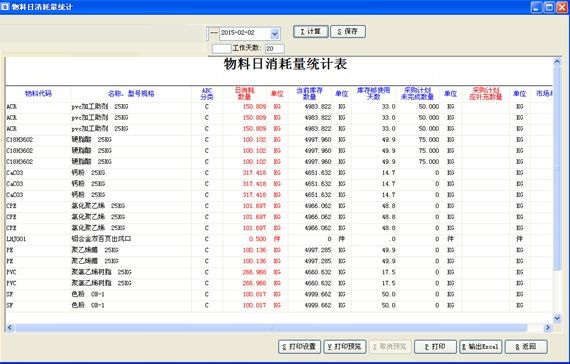Click the horizontal scrollbar left arrow
Viewport: 570px width, 364px height.
pos(10,328)
